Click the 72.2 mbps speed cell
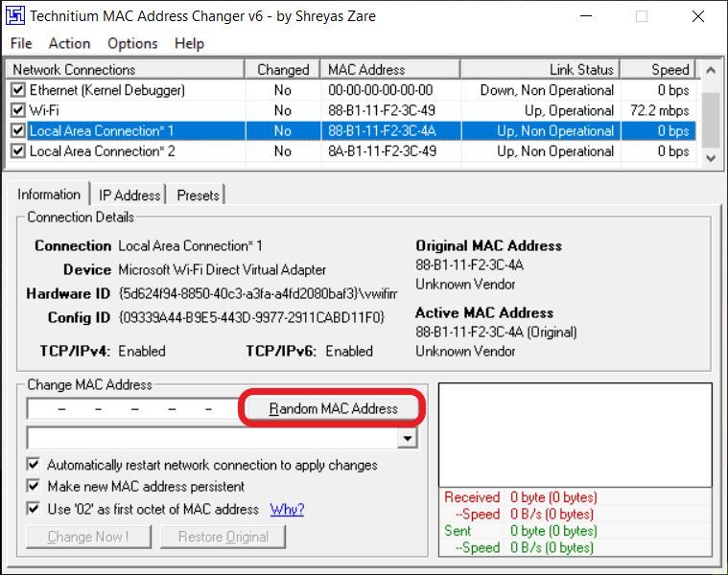Viewport: 728px width, 575px height. (659, 110)
